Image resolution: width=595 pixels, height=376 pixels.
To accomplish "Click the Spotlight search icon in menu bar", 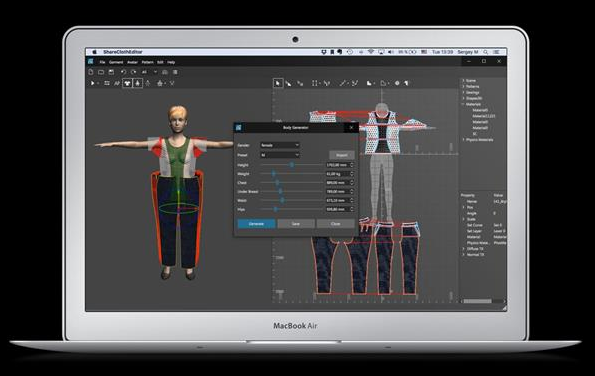I will [x=486, y=52].
